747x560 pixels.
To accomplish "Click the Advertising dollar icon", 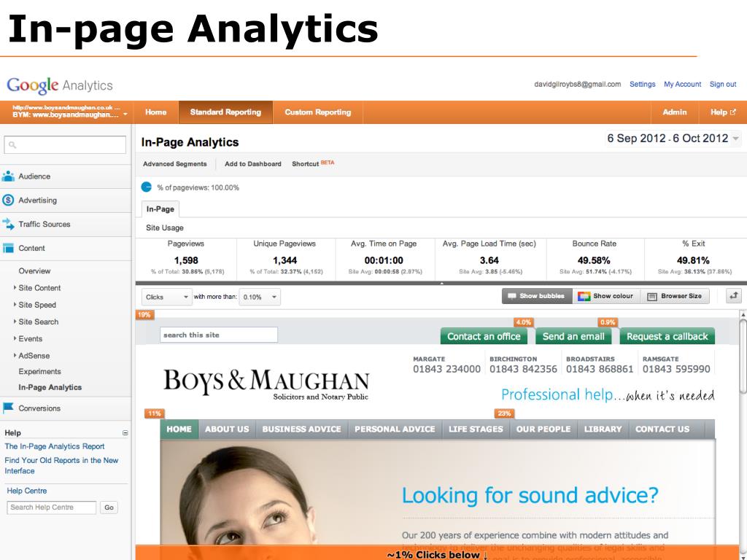I will [x=8, y=200].
